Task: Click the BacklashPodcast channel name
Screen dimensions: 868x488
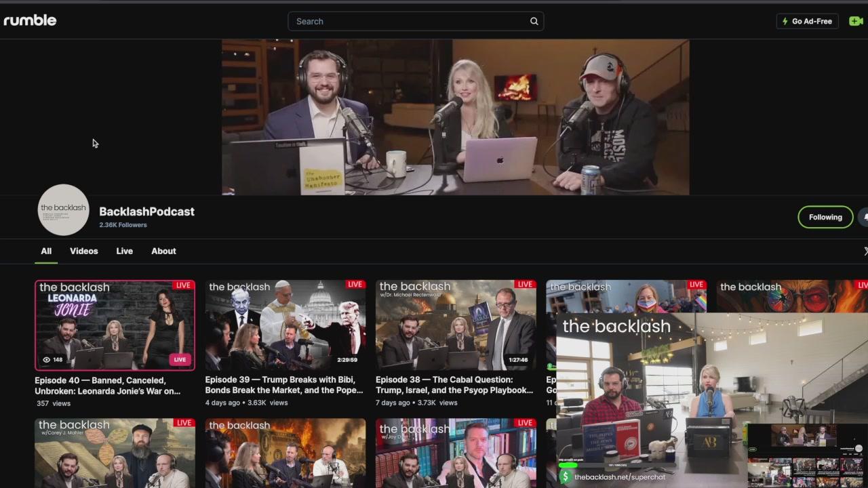Action: 146,211
